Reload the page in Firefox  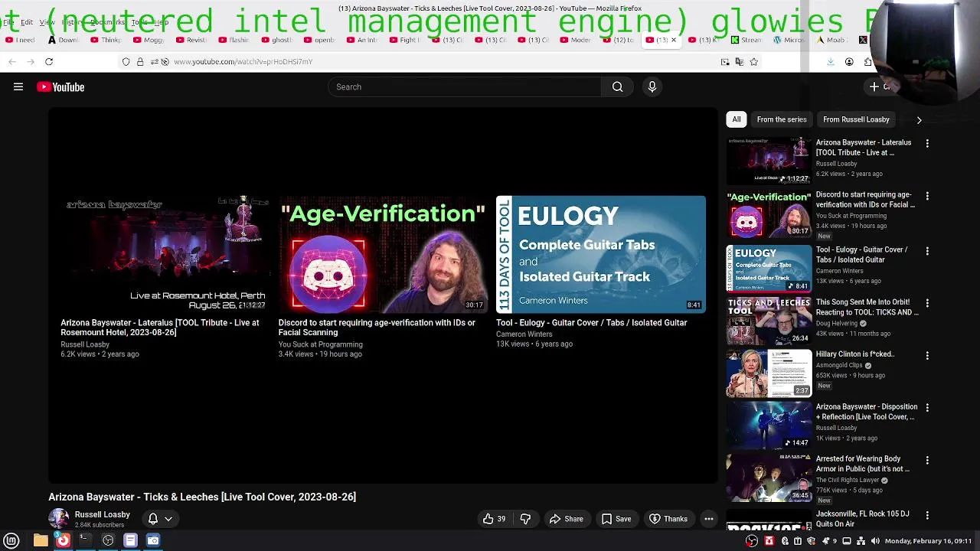point(49,62)
